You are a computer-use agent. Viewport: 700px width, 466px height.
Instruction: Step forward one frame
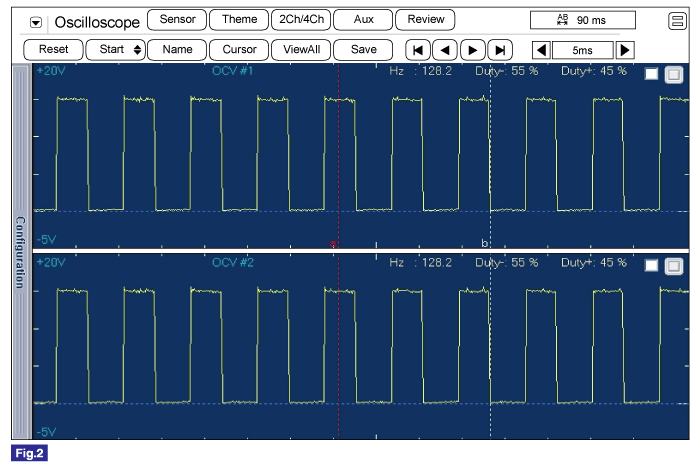click(x=472, y=50)
